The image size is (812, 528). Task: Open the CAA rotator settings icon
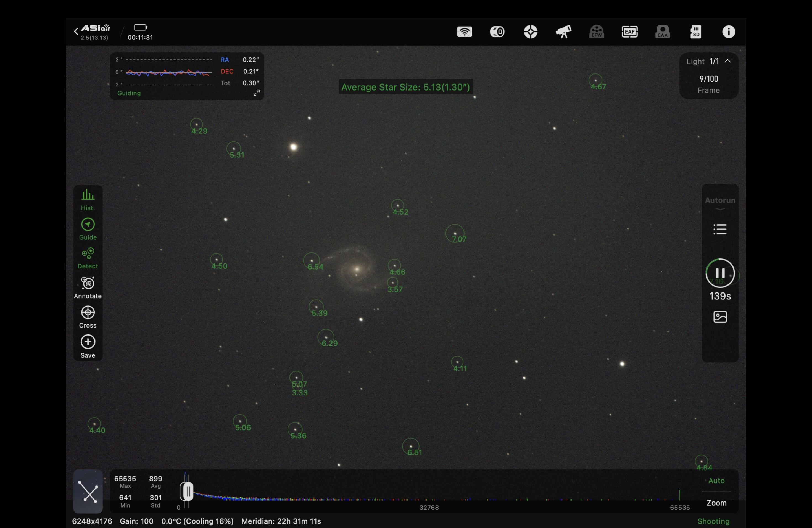(663, 32)
